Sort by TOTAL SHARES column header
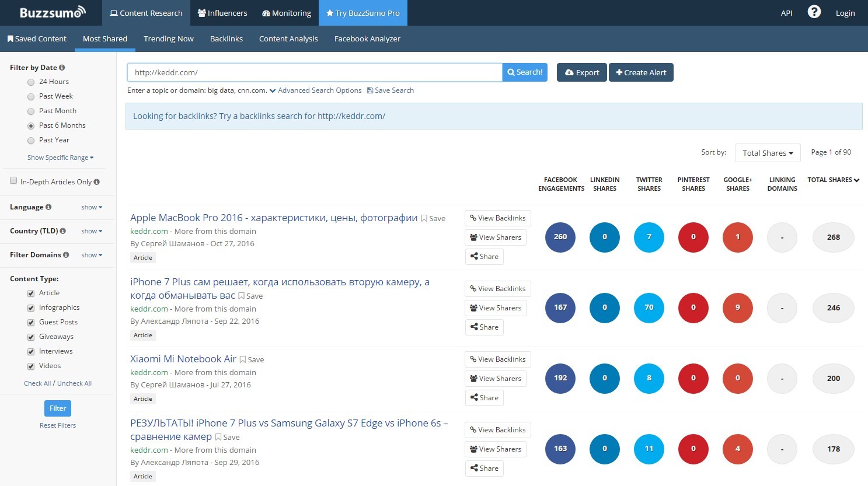The image size is (868, 486). pyautogui.click(x=833, y=180)
